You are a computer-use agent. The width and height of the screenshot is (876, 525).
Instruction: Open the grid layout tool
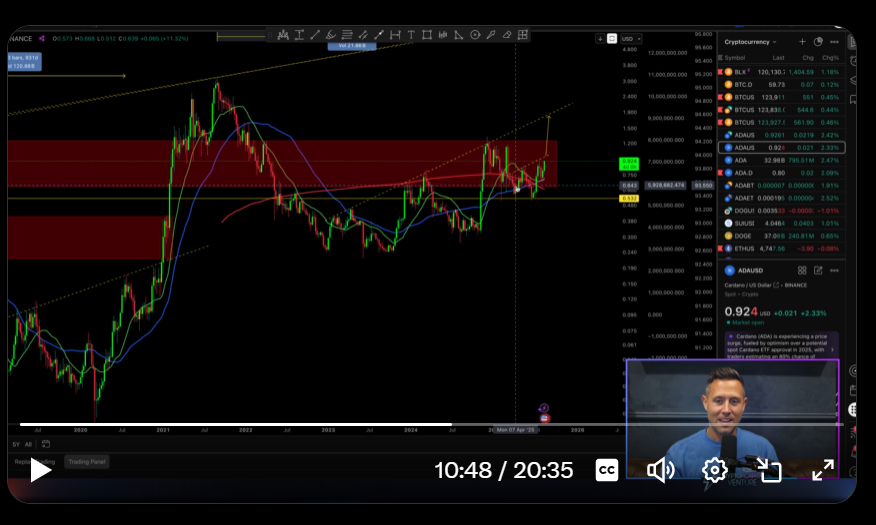523,35
